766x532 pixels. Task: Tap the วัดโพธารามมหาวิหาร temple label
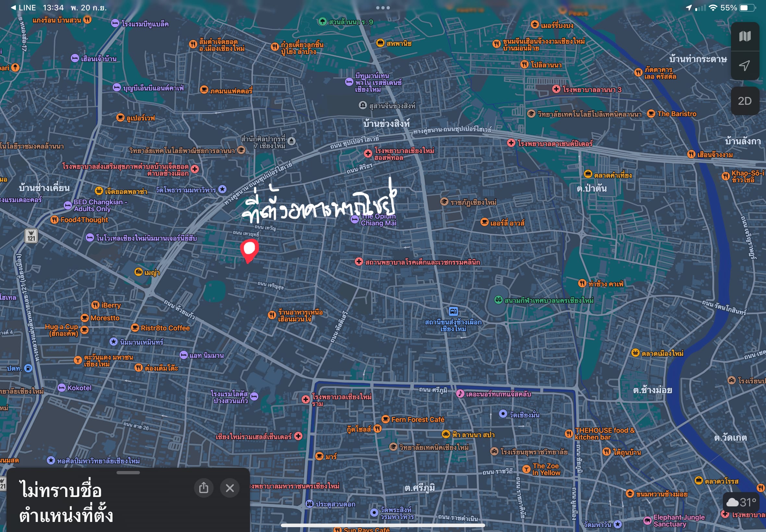tap(186, 190)
